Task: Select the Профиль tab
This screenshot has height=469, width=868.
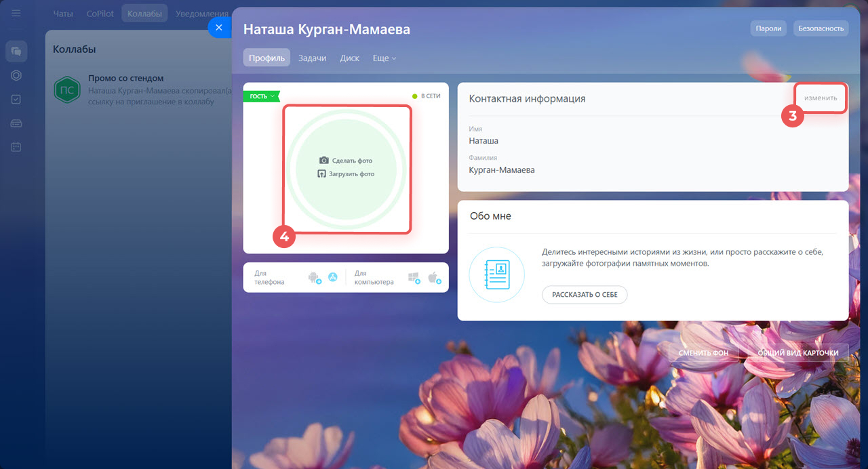Action: [267, 58]
